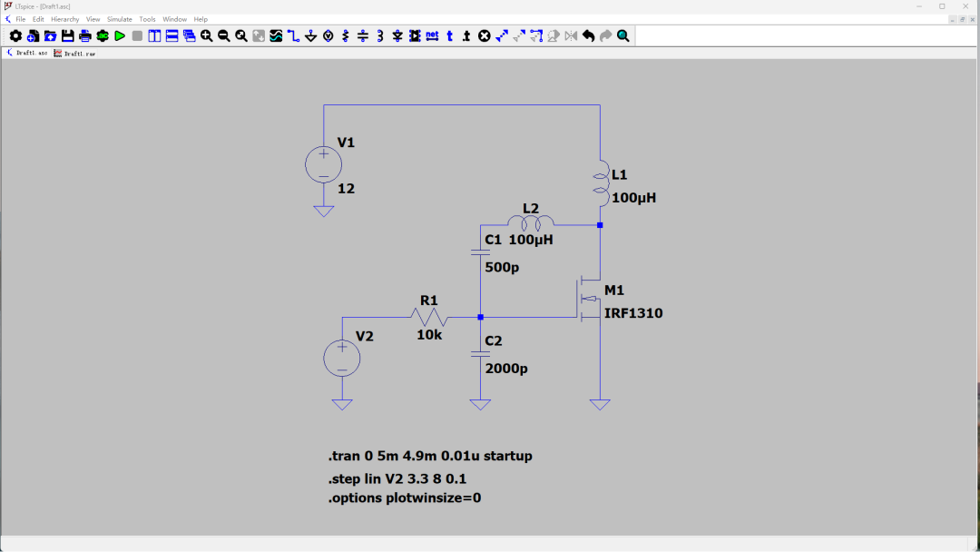Select the L2 inductor symbol
The width and height of the screenshot is (980, 552).
[x=531, y=222]
